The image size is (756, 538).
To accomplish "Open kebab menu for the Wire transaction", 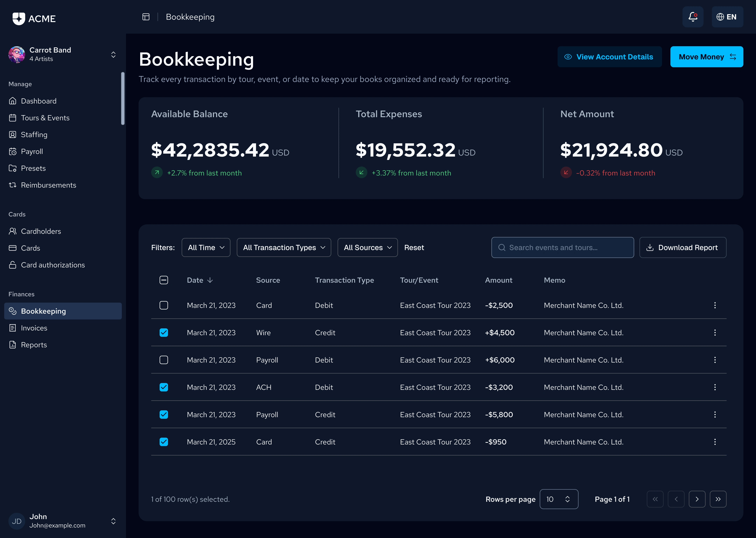I will coord(715,333).
